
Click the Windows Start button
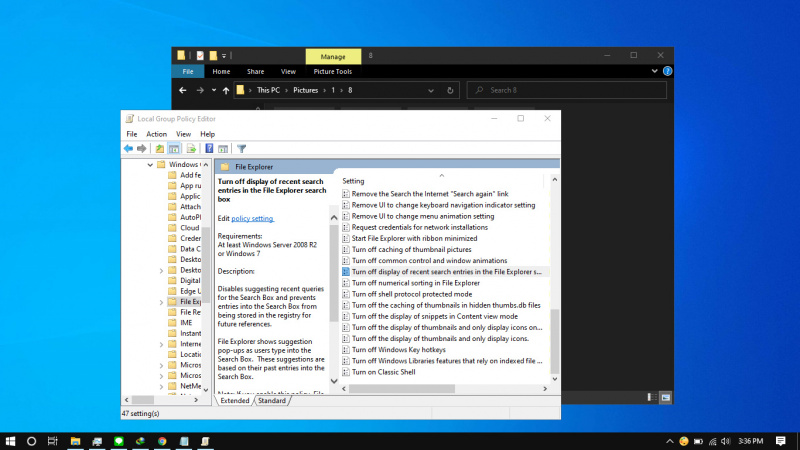10,441
